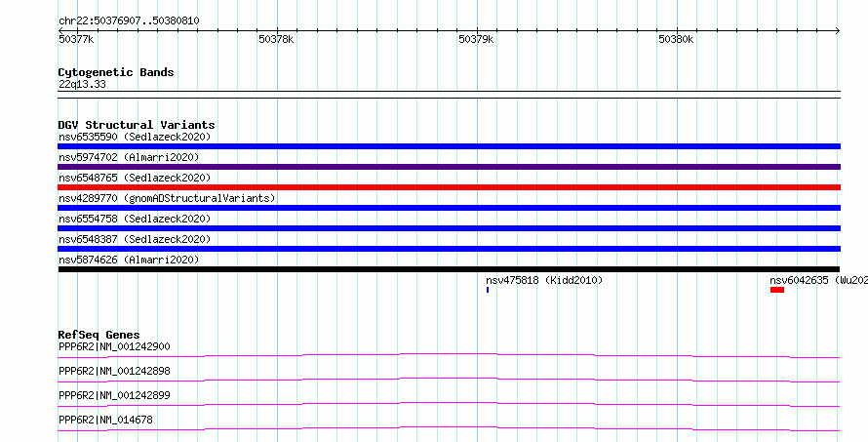Click the ruler's right arrowhead
Screen dimensions: 868x442
837,30
